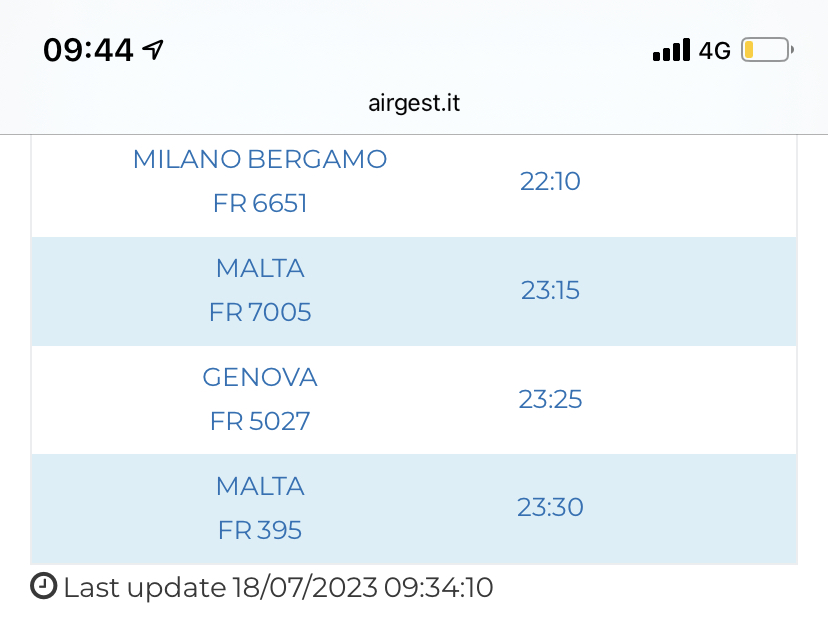
Task: Open flight FR 5027
Action: pos(260,421)
